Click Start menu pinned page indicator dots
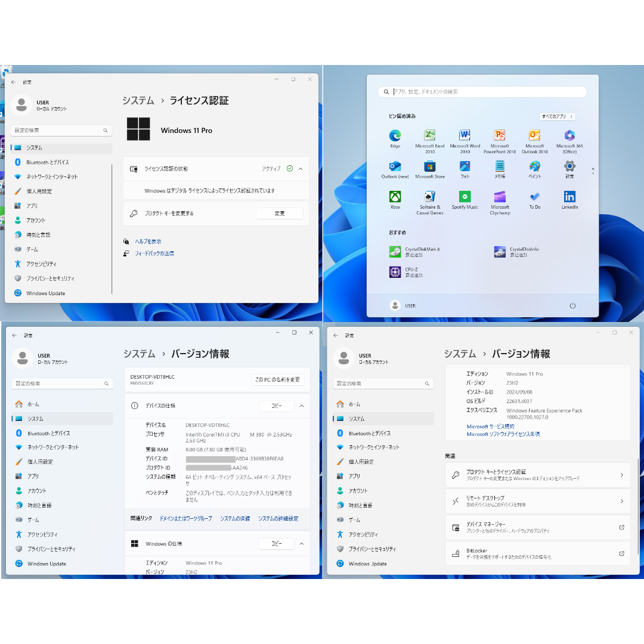The image size is (644, 644). (x=593, y=171)
